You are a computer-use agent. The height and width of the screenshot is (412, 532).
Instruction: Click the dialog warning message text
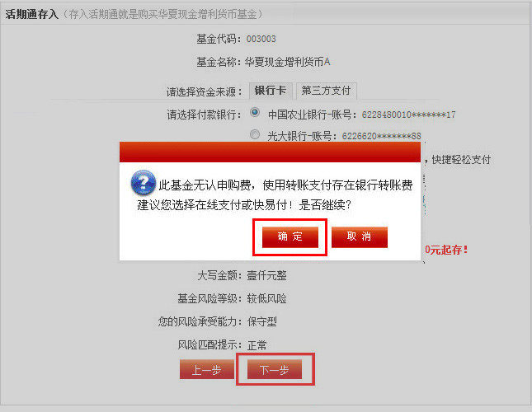tap(275, 194)
